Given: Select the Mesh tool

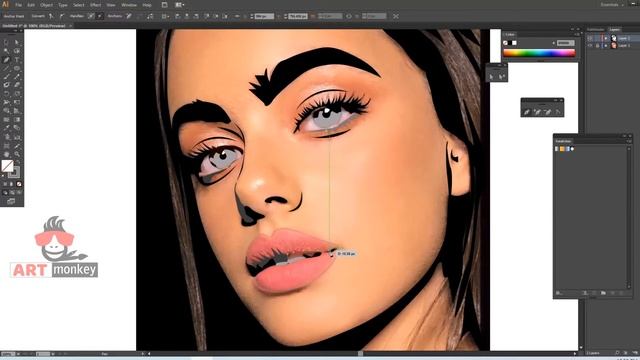Looking at the screenshot, I should 6,120.
